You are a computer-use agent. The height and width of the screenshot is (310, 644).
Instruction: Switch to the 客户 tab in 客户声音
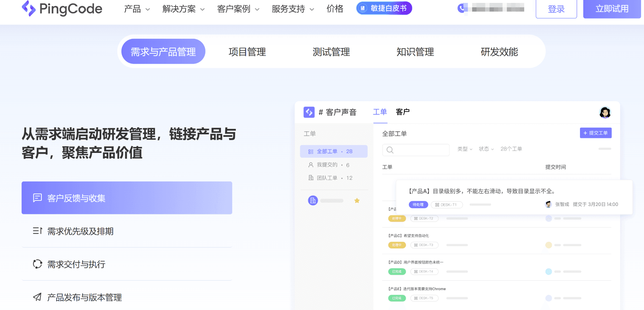403,112
